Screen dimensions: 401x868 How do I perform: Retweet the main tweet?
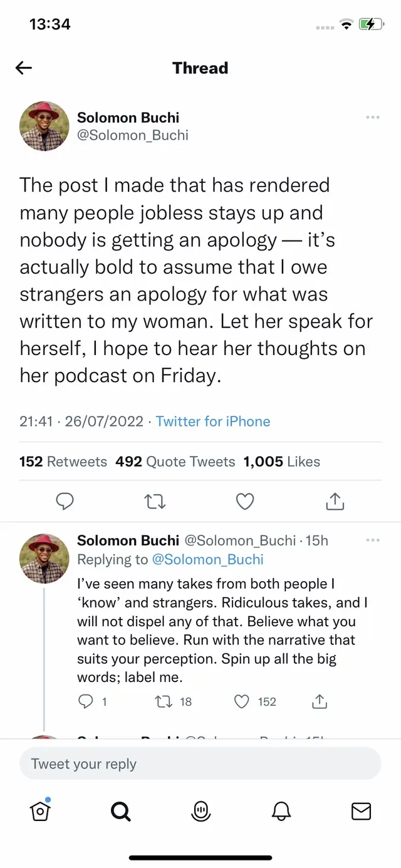(x=155, y=501)
